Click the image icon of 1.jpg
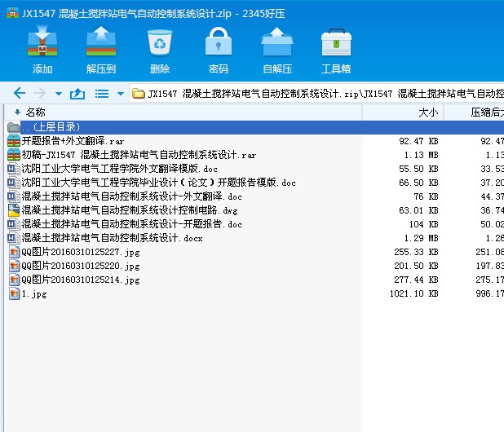The image size is (504, 432). click(x=14, y=293)
